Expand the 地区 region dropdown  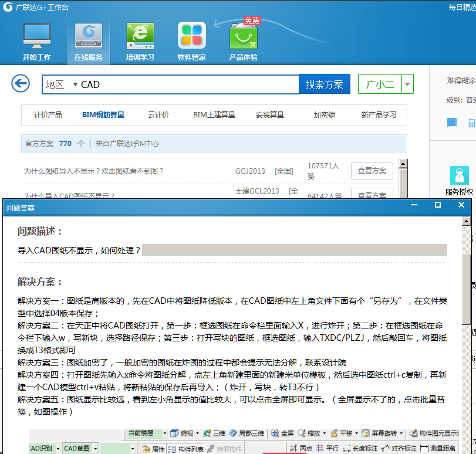tap(75, 84)
